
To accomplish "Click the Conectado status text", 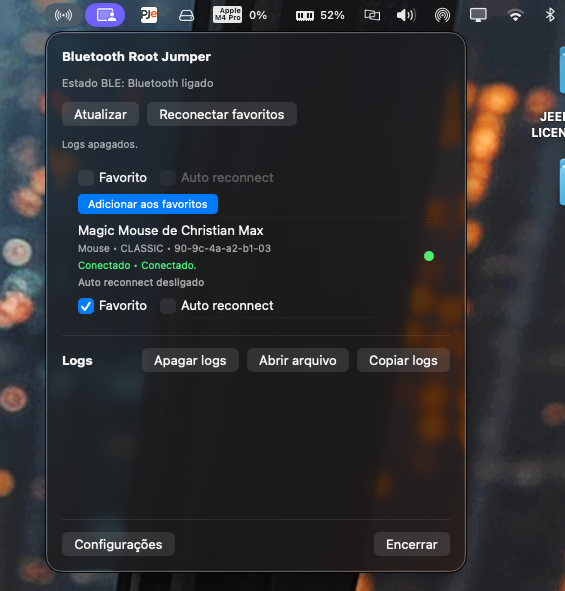I will [x=137, y=265].
